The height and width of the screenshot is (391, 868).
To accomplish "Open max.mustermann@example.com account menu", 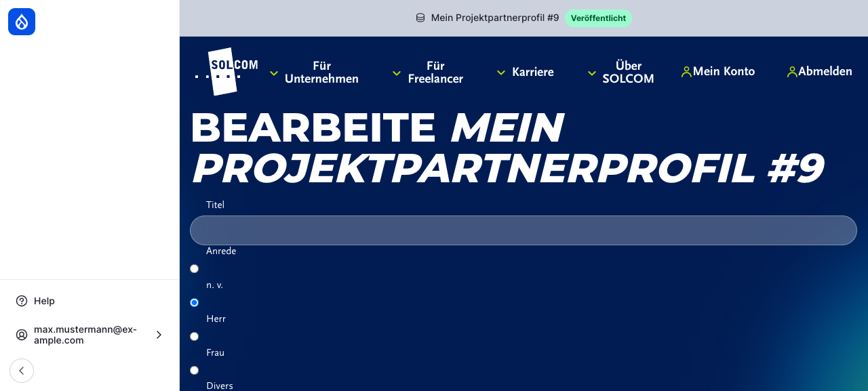I will pyautogui.click(x=90, y=335).
